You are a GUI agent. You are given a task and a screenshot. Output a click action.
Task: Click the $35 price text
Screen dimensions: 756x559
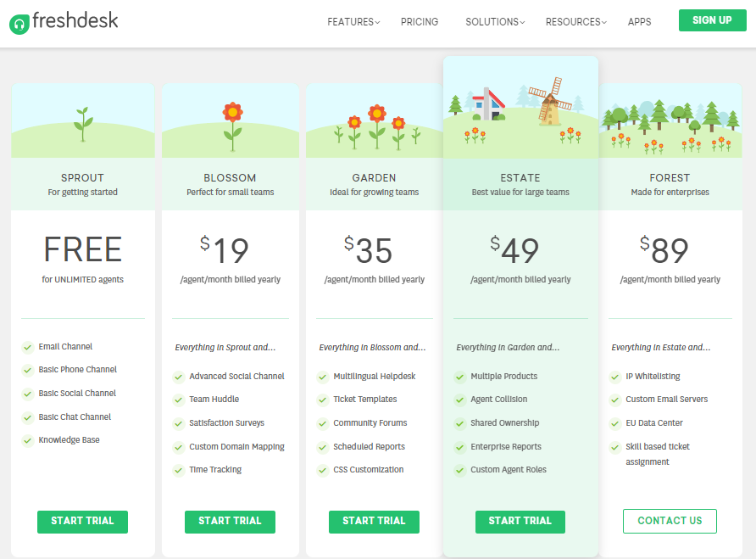[x=369, y=249]
